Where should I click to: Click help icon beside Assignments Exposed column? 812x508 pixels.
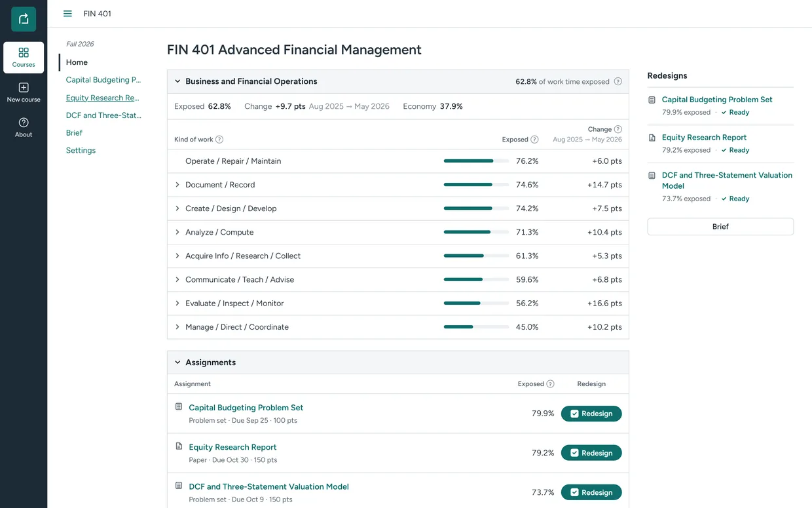pos(550,384)
